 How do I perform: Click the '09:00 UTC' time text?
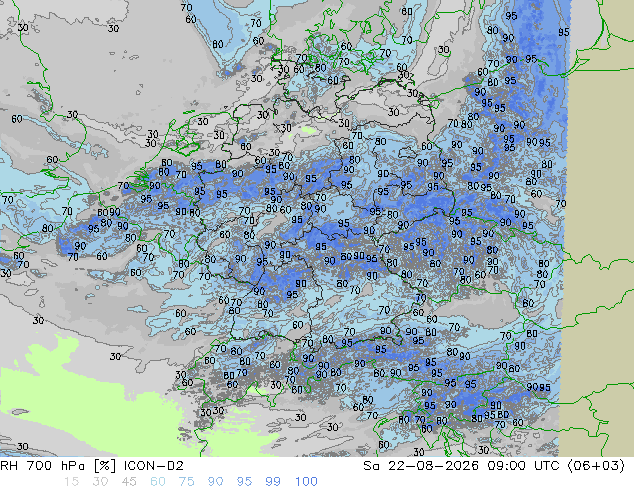click(523, 466)
